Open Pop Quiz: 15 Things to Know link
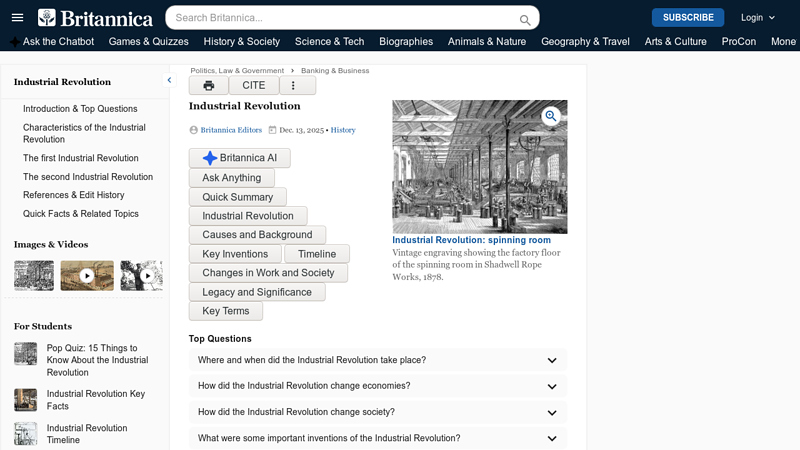Screen dimensions: 800x450 97,360
